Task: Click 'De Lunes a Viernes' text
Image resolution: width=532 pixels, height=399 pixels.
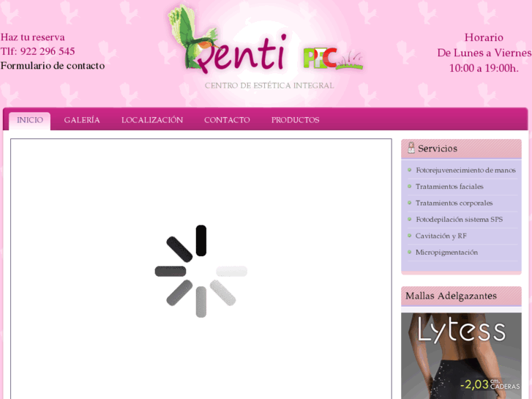Action: 484,53
